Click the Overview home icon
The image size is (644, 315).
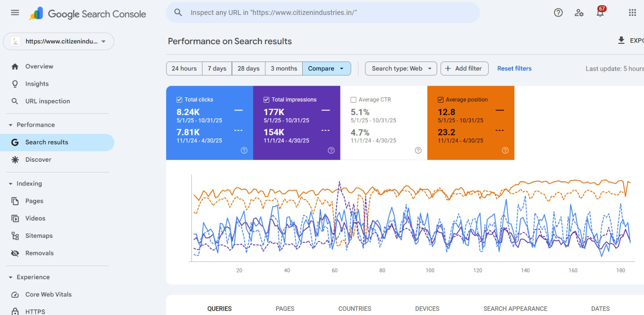click(x=15, y=66)
